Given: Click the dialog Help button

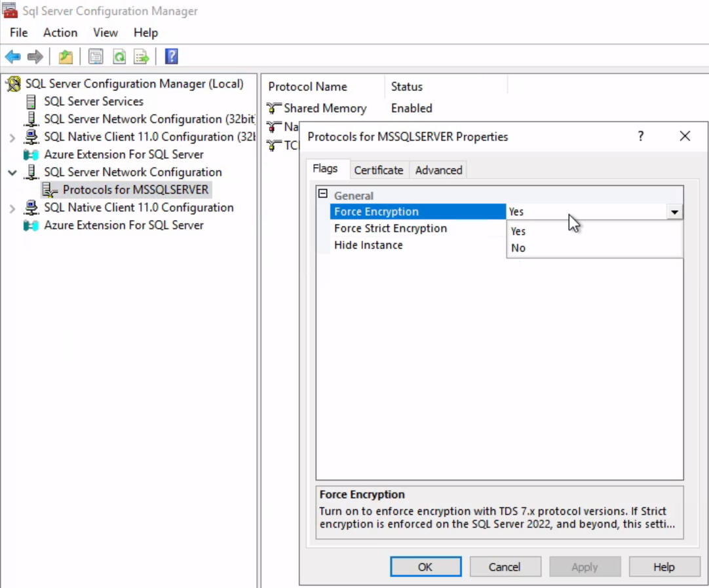Looking at the screenshot, I should point(664,567).
